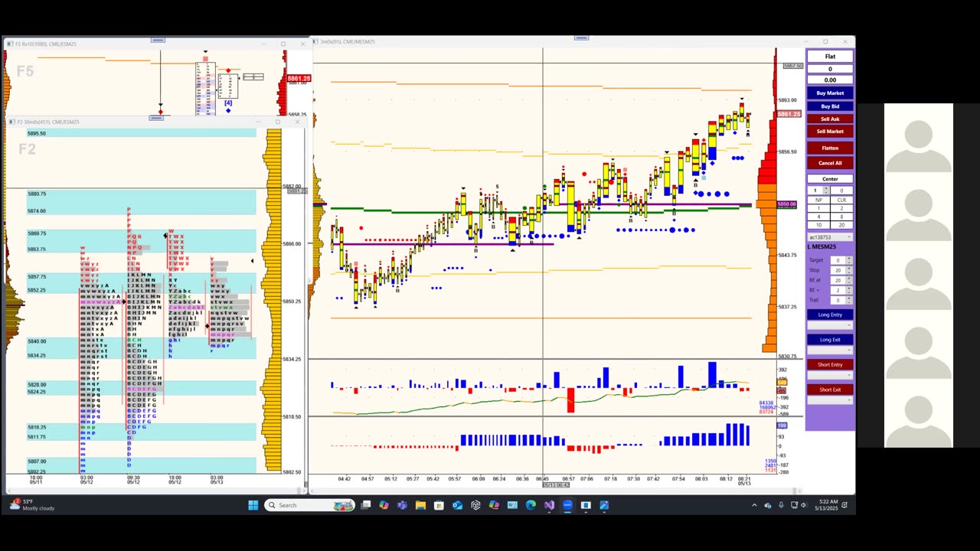Click the Sell Ask button

pyautogui.click(x=830, y=119)
